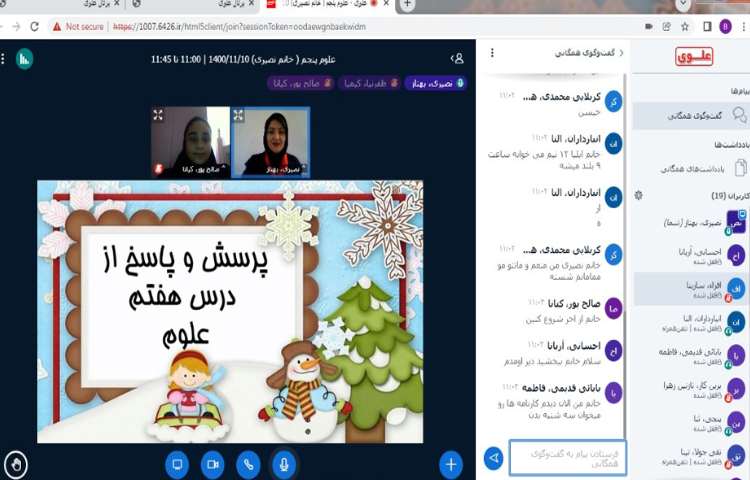Click the users list gear settings icon

click(639, 195)
